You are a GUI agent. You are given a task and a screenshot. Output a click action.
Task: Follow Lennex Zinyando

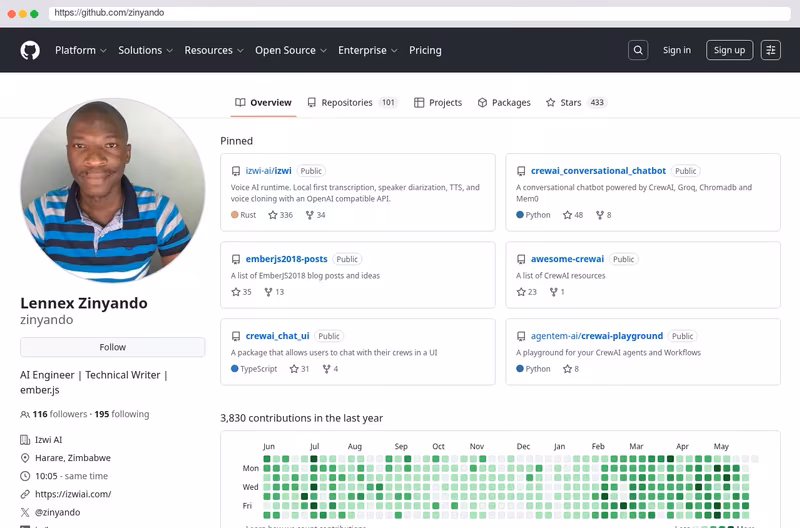(113, 347)
